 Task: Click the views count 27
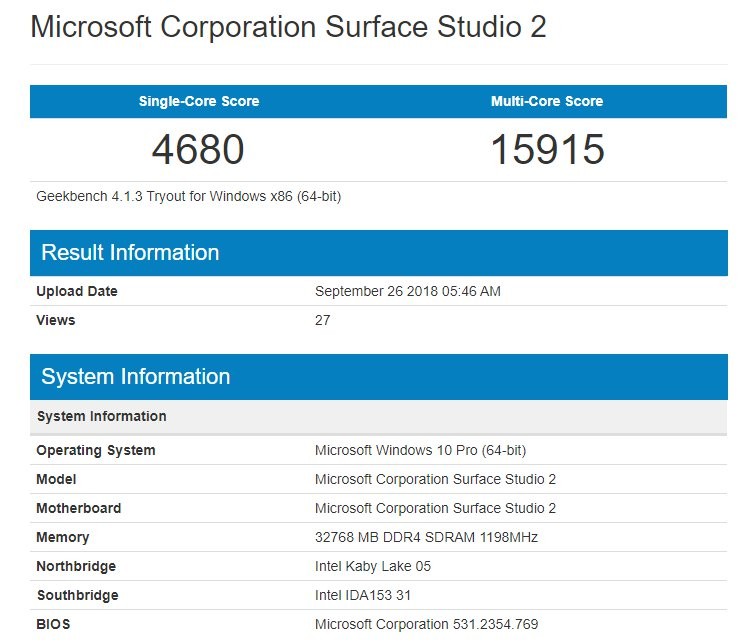coord(322,320)
